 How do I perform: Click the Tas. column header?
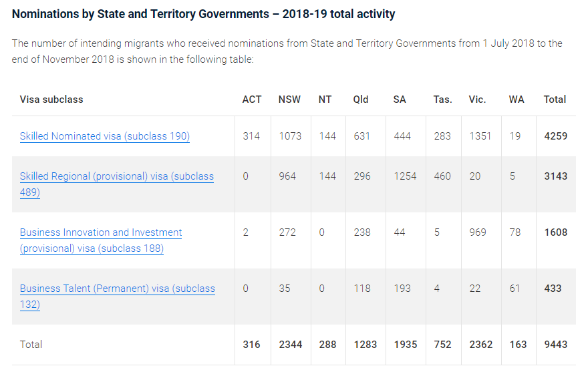point(442,100)
